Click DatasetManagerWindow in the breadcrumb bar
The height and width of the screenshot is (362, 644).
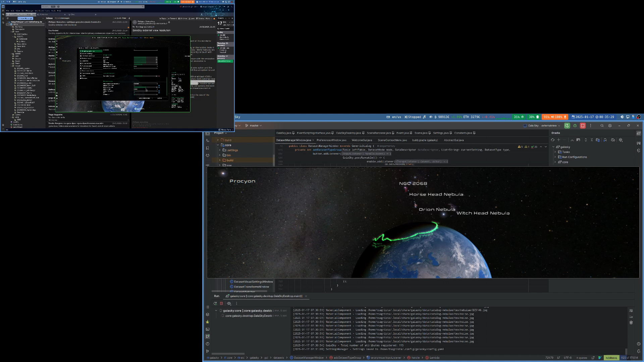309,358
